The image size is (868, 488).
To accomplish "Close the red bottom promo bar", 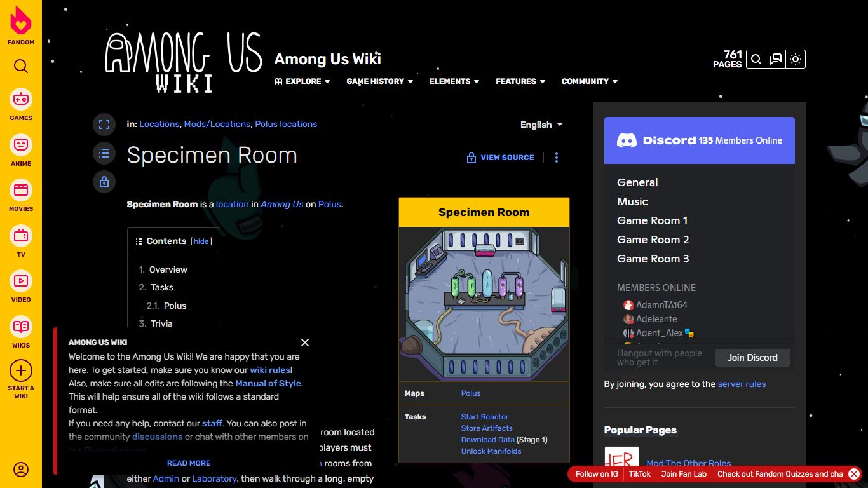I will pyautogui.click(x=854, y=474).
